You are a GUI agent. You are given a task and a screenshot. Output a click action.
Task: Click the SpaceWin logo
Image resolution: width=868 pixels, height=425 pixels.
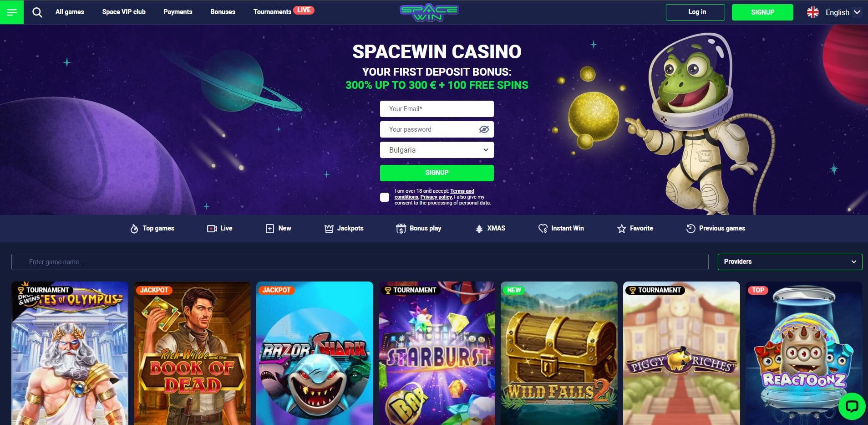[x=429, y=12]
